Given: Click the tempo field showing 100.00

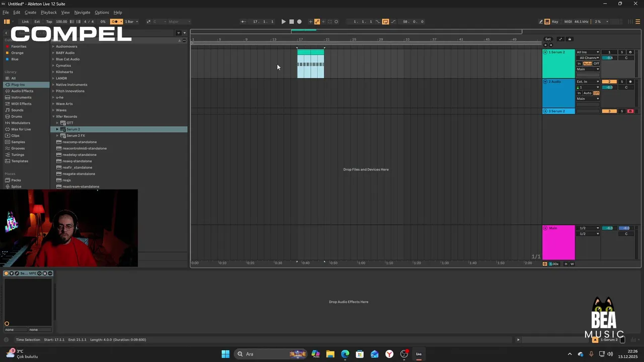Looking at the screenshot, I should pos(61,22).
